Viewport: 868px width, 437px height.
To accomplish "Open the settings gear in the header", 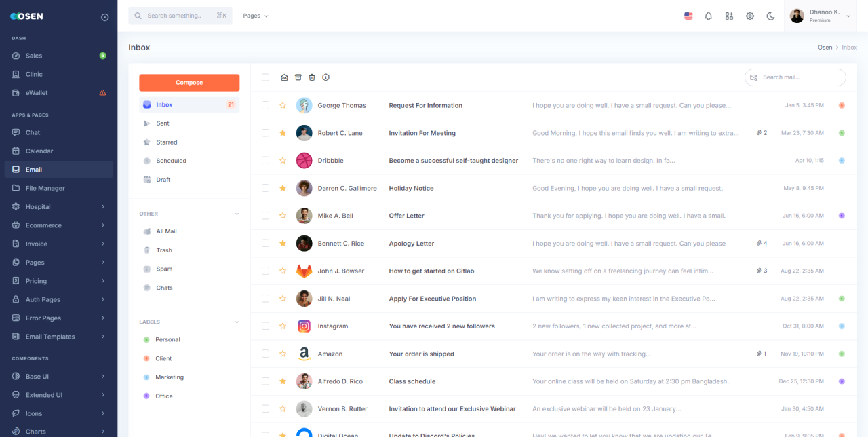I will (750, 16).
